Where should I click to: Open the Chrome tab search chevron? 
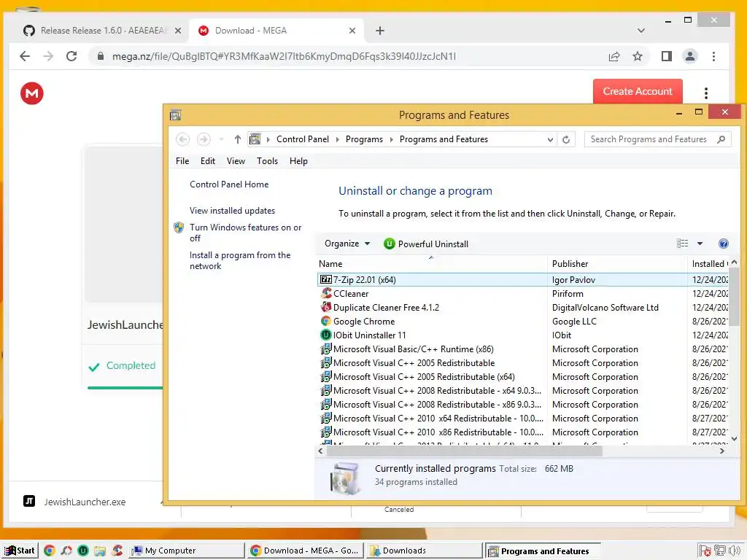641,31
